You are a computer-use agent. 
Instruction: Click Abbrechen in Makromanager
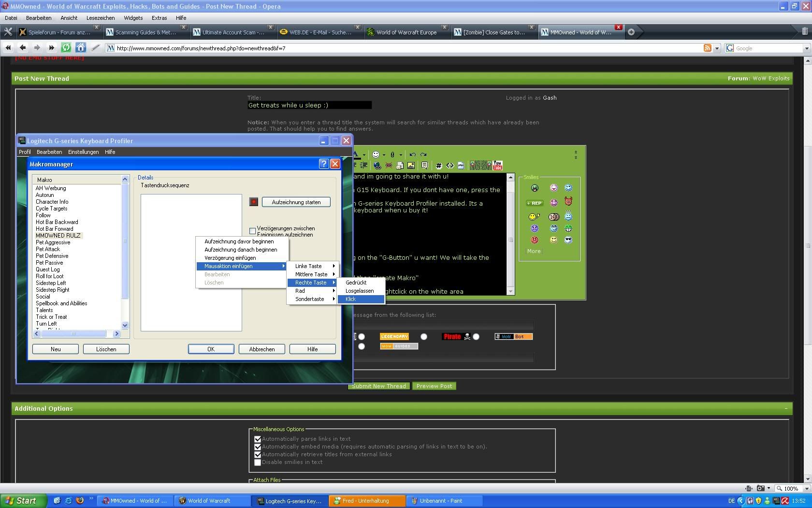pos(262,349)
